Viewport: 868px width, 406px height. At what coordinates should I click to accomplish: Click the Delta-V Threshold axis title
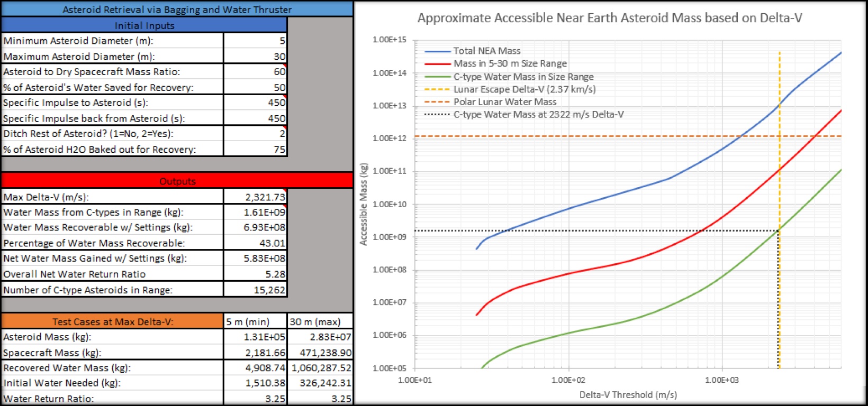point(628,394)
